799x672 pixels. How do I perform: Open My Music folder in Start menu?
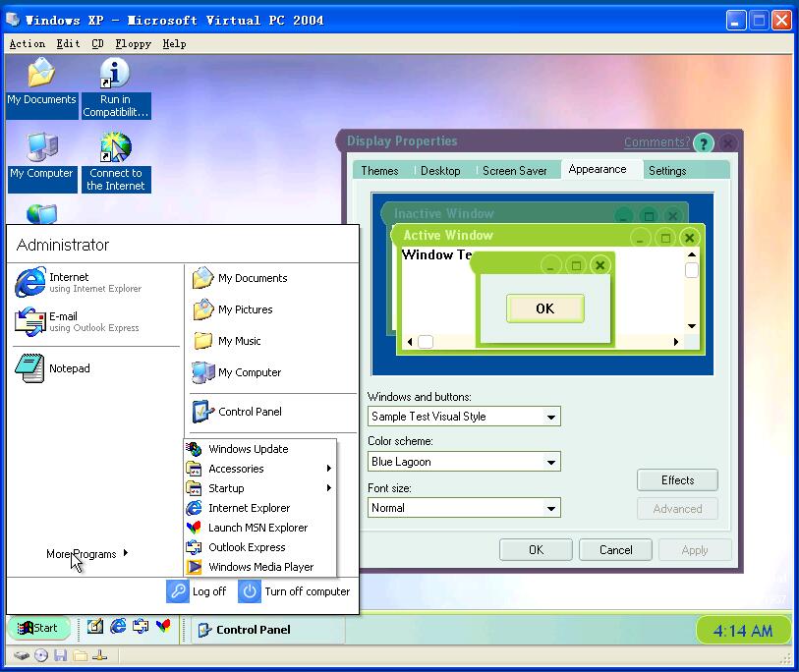tap(227, 341)
